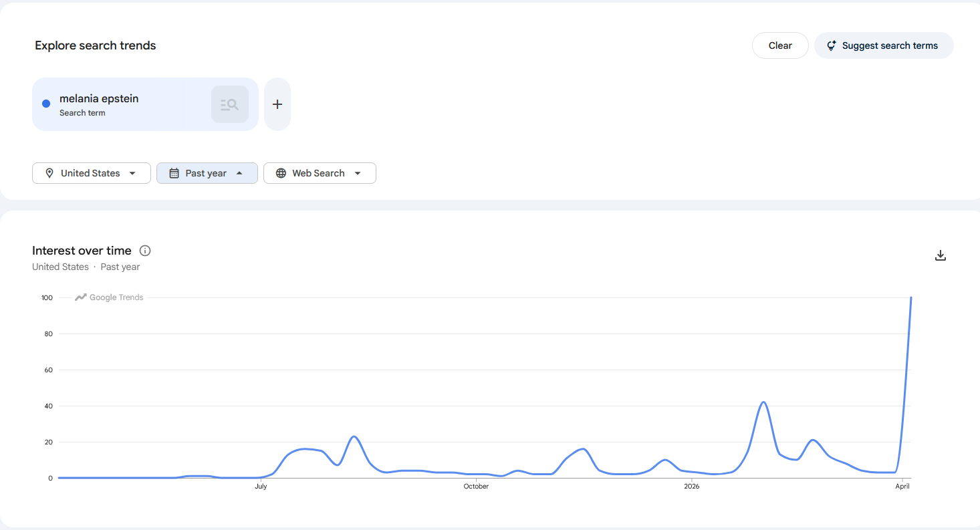Click the October axis label
Image resolution: width=980 pixels, height=530 pixels.
[x=476, y=486]
